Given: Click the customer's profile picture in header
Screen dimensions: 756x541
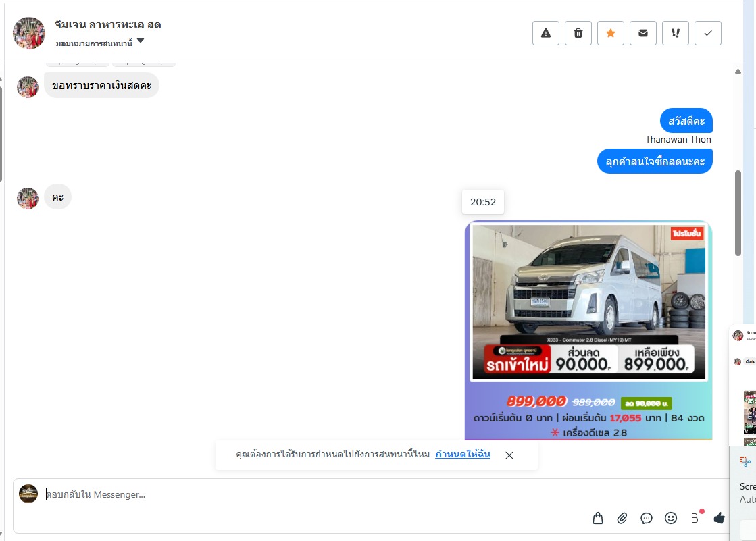Looking at the screenshot, I should [x=29, y=33].
